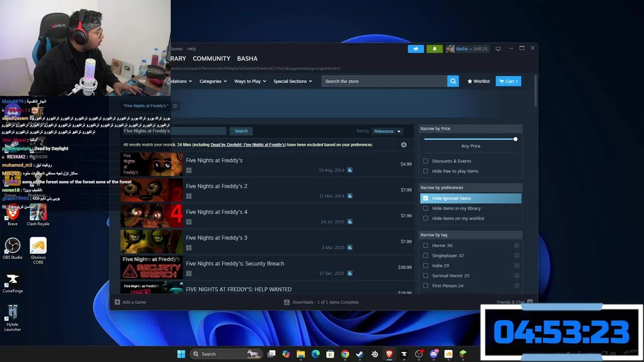Click review thumbs-up icon for Security Breach
Viewport: 644px width, 362px height.
pyautogui.click(x=350, y=274)
